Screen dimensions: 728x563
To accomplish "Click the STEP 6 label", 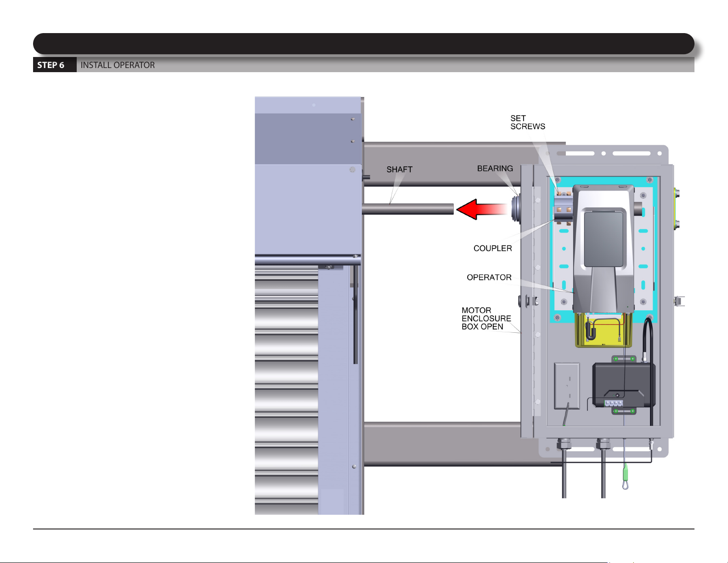I will coord(51,65).
